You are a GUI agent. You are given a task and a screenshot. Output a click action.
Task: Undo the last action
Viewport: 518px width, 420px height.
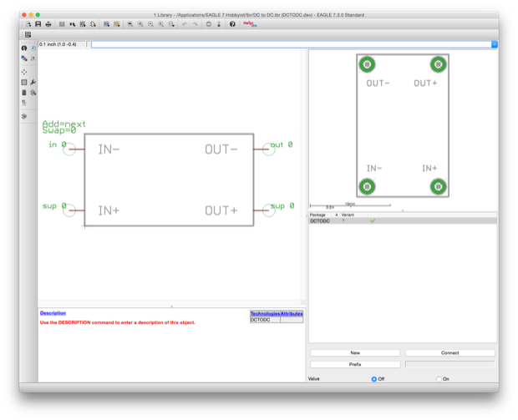(185, 24)
